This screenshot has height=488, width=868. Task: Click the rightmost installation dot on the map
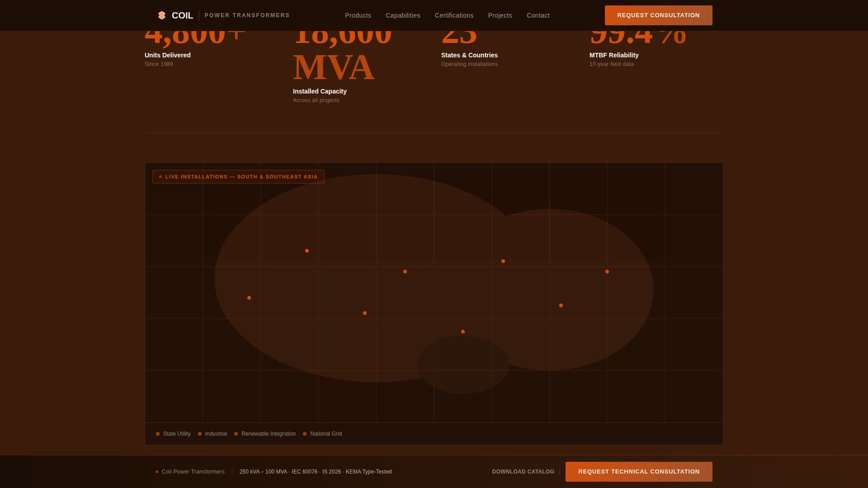point(607,272)
